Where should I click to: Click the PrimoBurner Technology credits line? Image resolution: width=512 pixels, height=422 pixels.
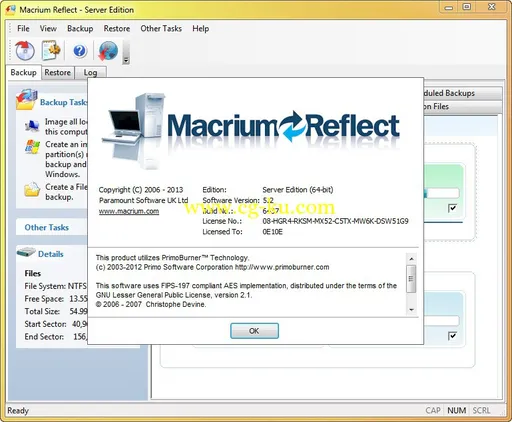[x=172, y=258]
